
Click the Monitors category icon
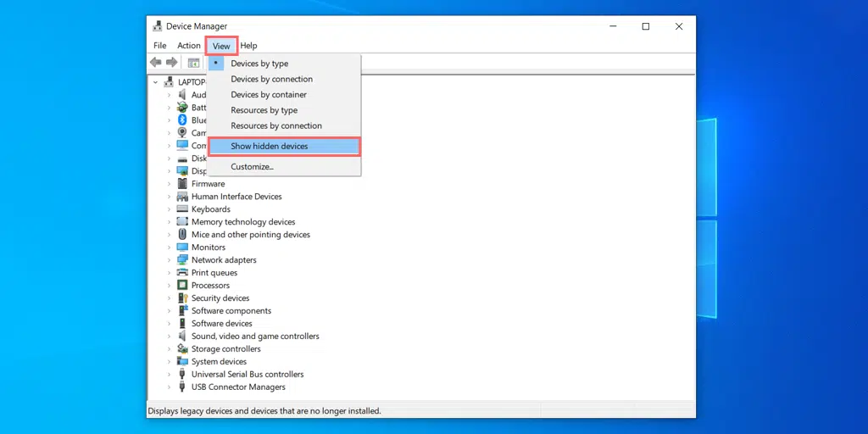coord(182,247)
